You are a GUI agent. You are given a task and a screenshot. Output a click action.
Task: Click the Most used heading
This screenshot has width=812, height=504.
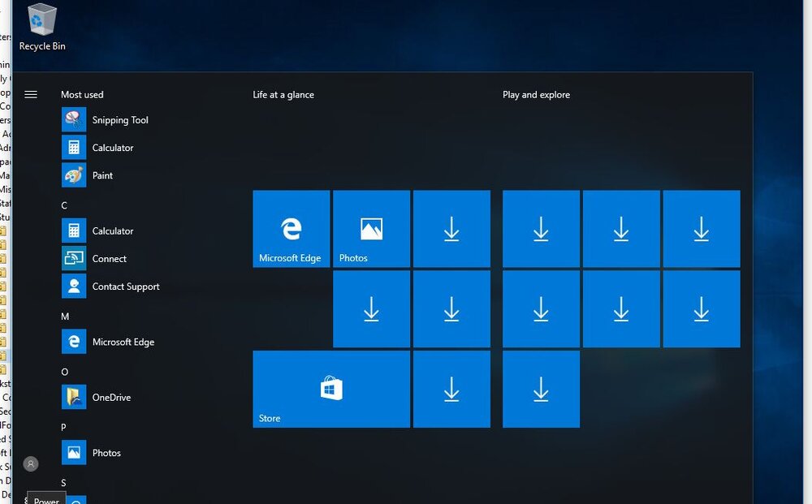(82, 95)
